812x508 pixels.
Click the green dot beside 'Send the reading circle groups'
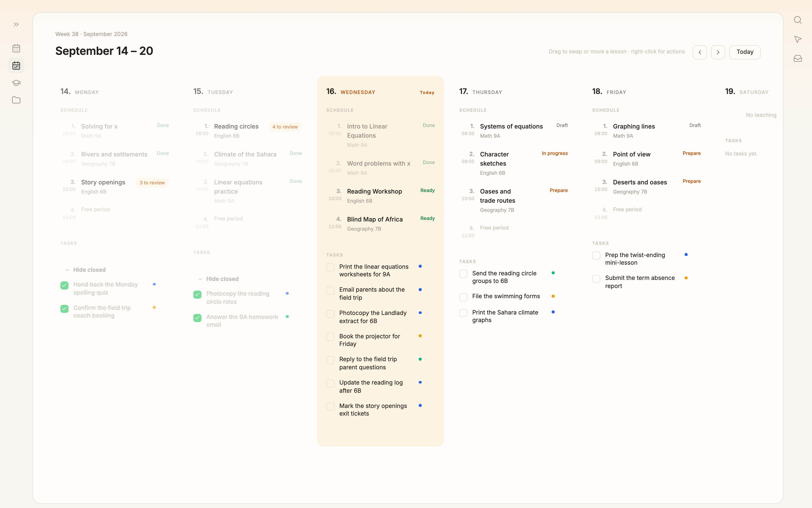pos(553,273)
